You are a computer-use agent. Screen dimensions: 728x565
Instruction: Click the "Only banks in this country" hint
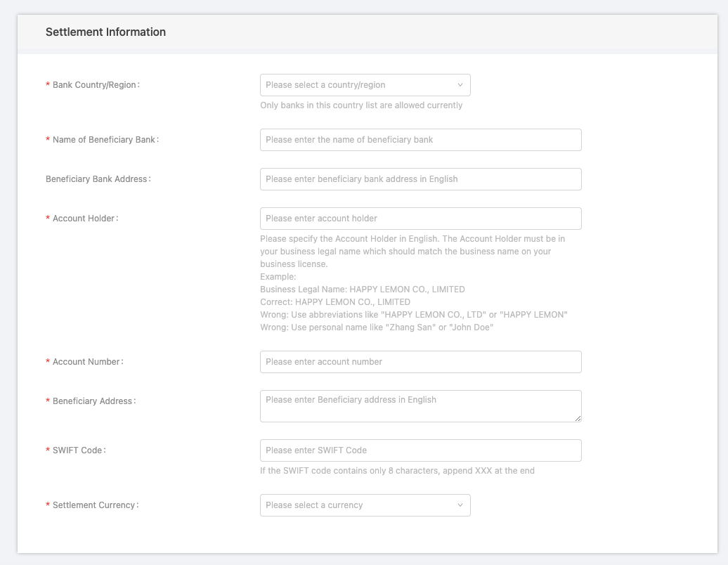[x=361, y=105]
